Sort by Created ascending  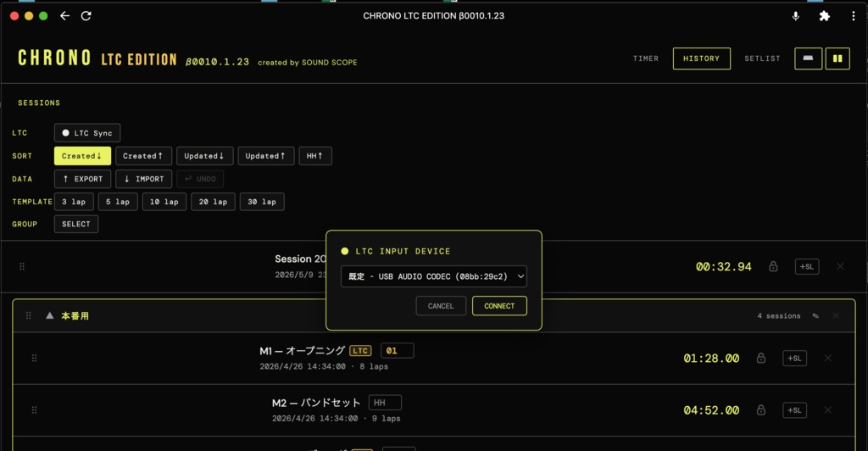point(143,156)
